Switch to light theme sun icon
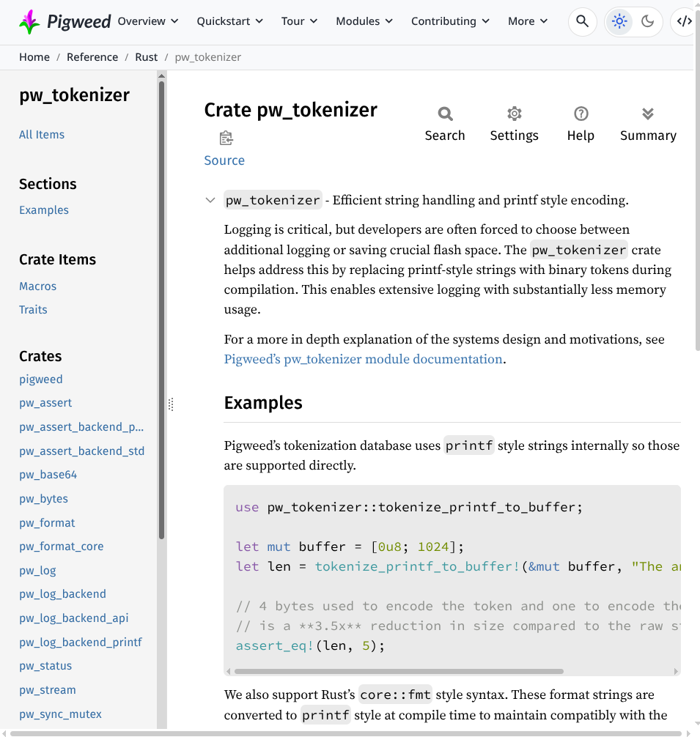Screen dimensions: 700x737 (619, 22)
